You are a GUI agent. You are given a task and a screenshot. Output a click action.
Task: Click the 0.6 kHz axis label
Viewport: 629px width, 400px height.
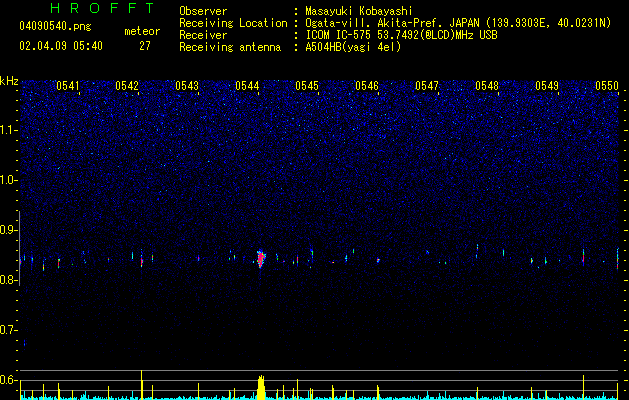point(8,380)
